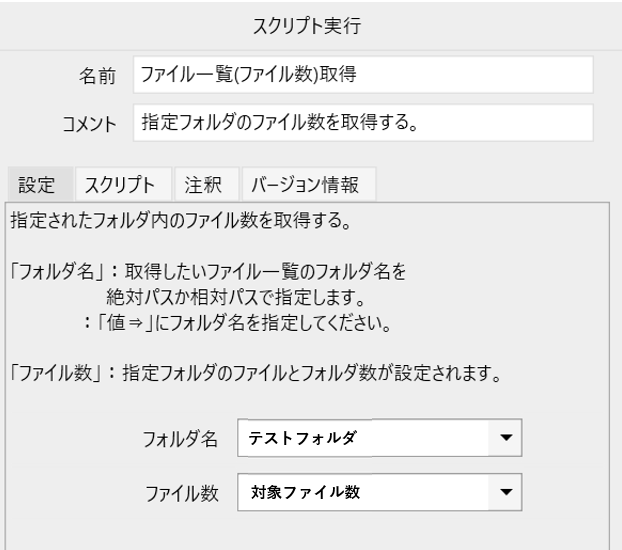Click the 絶対パスか相対パス description line
Screen dimensions: 622x550
coord(236,297)
